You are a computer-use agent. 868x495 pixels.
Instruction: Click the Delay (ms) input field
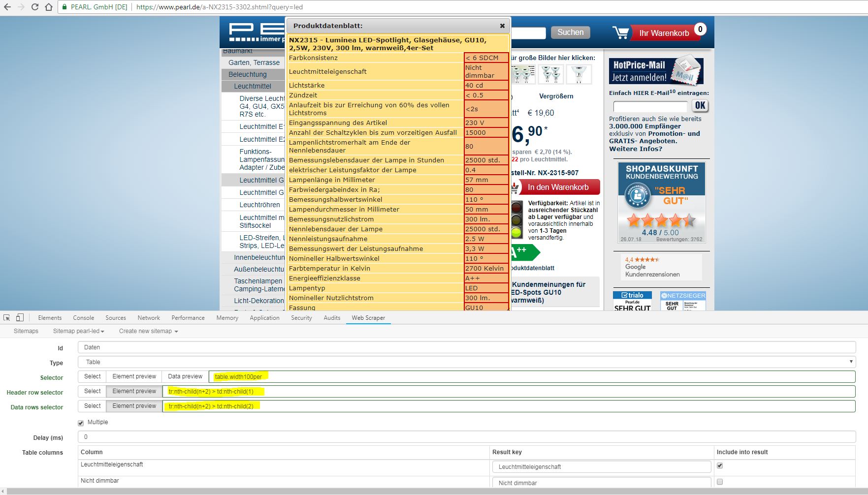point(466,437)
